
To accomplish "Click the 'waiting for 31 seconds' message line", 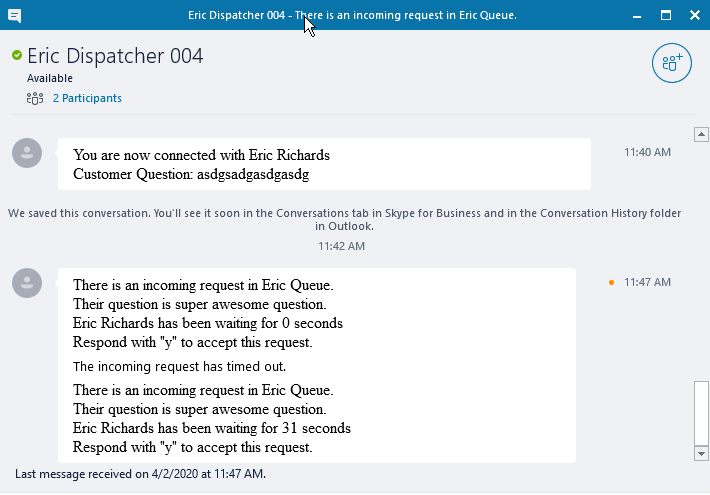I will click(211, 428).
